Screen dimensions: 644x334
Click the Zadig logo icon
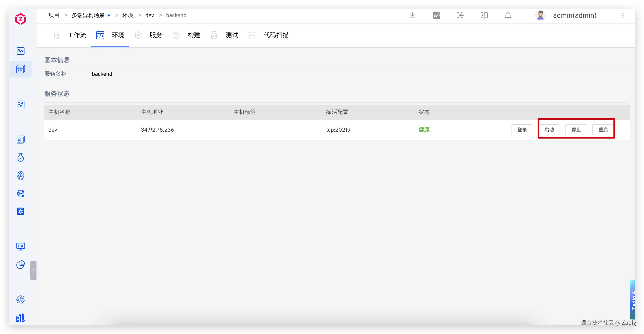point(20,19)
